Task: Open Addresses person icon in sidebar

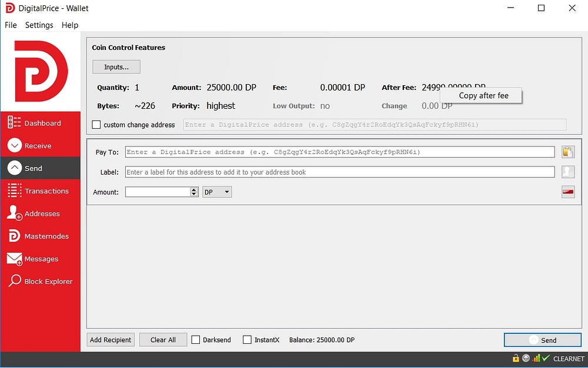Action: [15, 213]
